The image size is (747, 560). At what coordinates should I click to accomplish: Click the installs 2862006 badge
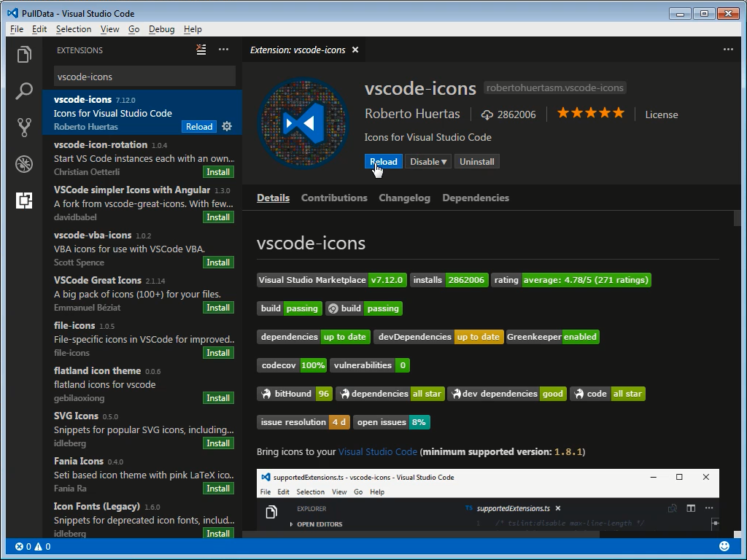(x=449, y=280)
